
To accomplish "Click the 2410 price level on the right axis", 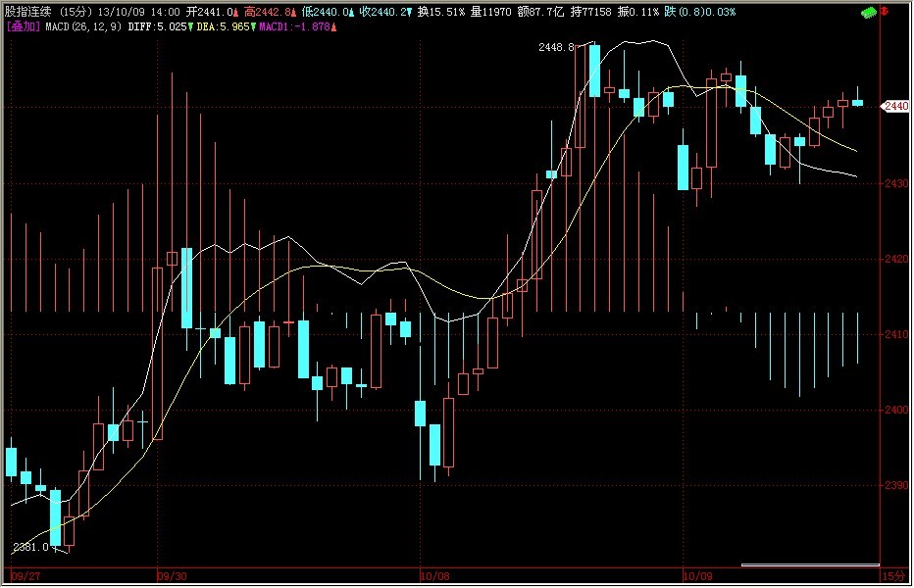I will pyautogui.click(x=897, y=334).
